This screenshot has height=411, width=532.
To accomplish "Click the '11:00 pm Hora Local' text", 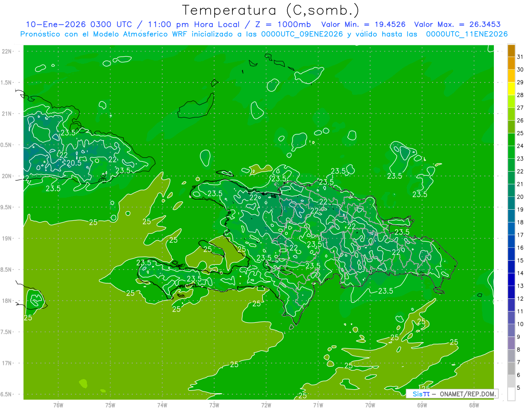I will coord(194,24).
